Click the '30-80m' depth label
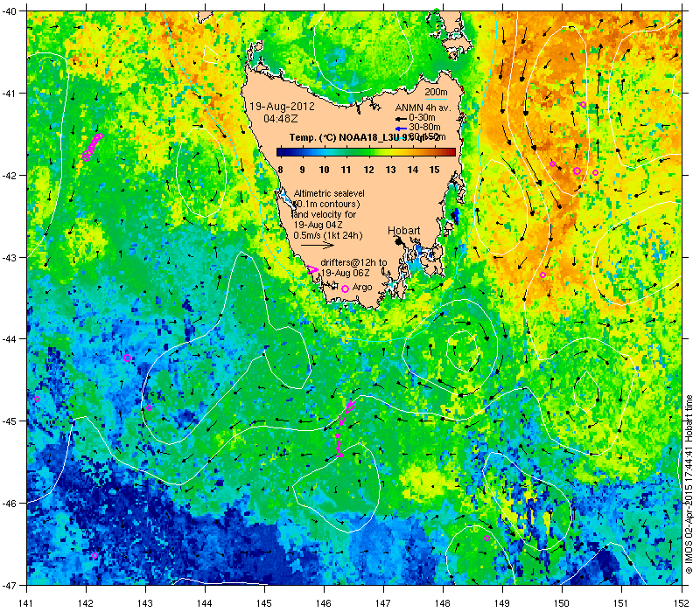Screen dimensions: 700x612 pyautogui.click(x=424, y=127)
